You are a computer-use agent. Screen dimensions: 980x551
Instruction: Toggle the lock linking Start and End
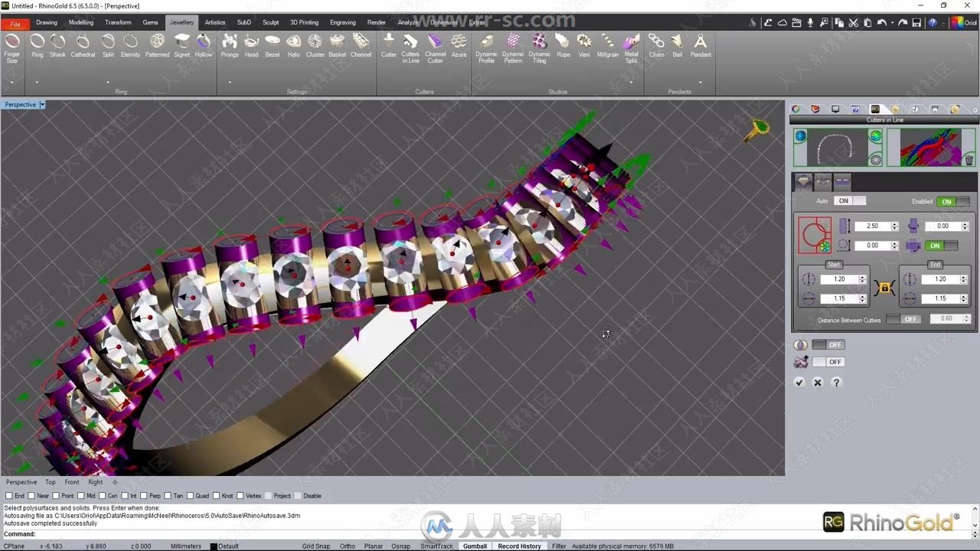click(x=885, y=289)
